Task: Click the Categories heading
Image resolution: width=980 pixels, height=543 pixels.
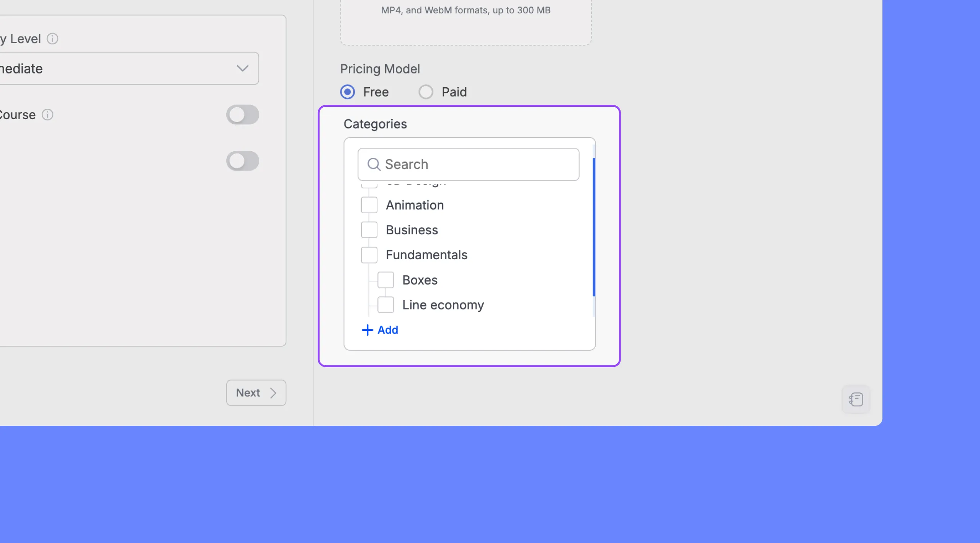Action: [375, 124]
